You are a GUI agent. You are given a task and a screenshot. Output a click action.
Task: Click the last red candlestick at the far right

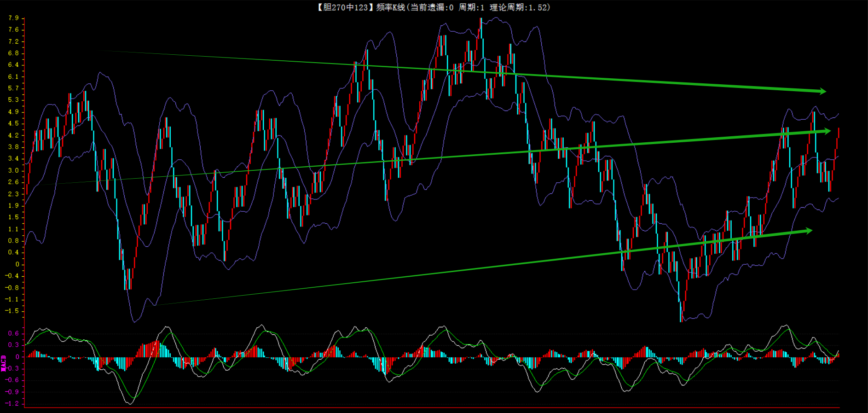click(838, 133)
